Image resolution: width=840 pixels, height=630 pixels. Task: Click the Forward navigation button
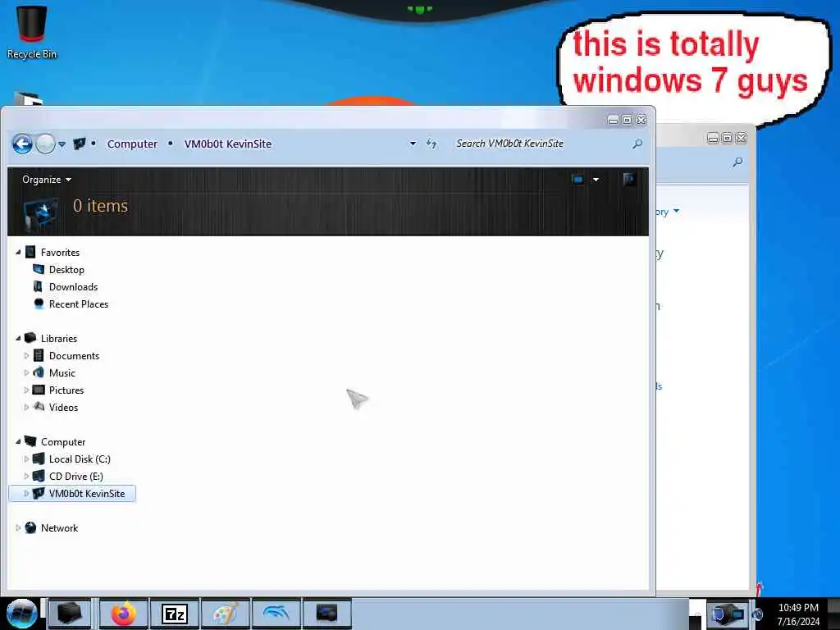point(46,144)
